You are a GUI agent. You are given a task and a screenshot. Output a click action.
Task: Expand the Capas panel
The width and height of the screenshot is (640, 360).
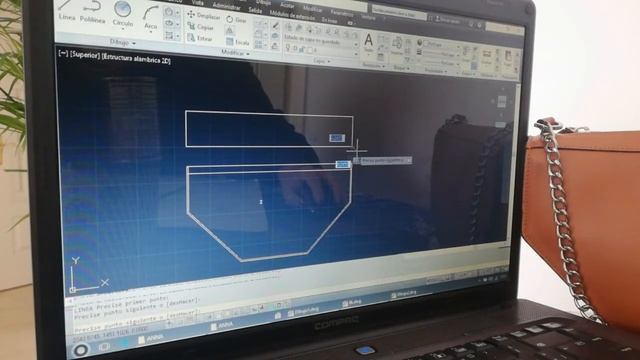click(322, 61)
